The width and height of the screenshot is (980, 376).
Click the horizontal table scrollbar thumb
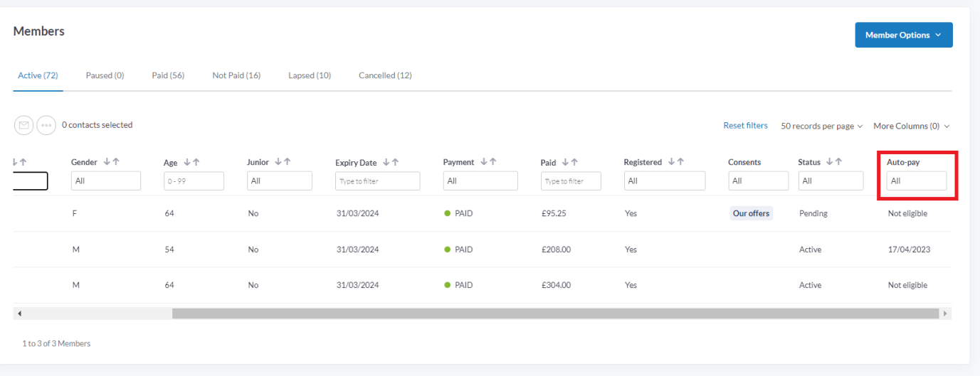pyautogui.click(x=555, y=313)
